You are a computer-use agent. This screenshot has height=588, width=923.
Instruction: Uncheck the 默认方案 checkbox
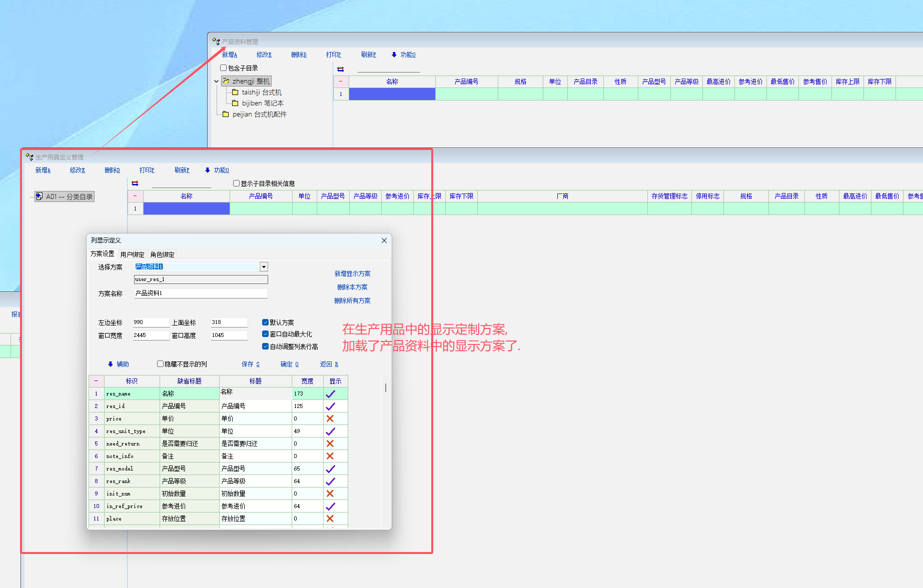pos(266,322)
